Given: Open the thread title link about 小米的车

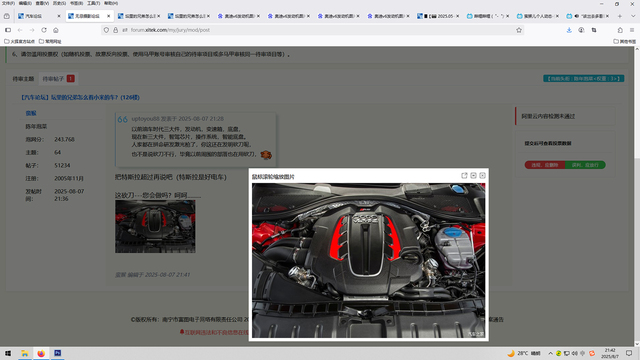Looking at the screenshot, I should (x=80, y=98).
